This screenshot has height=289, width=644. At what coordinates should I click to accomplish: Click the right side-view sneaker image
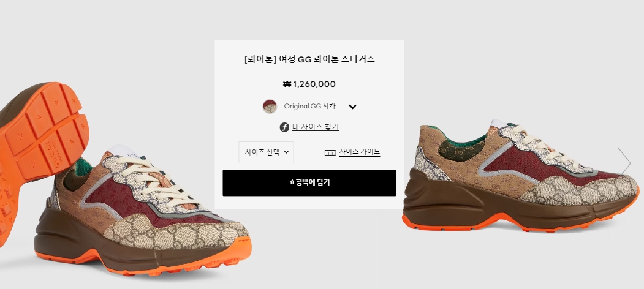pyautogui.click(x=520, y=176)
